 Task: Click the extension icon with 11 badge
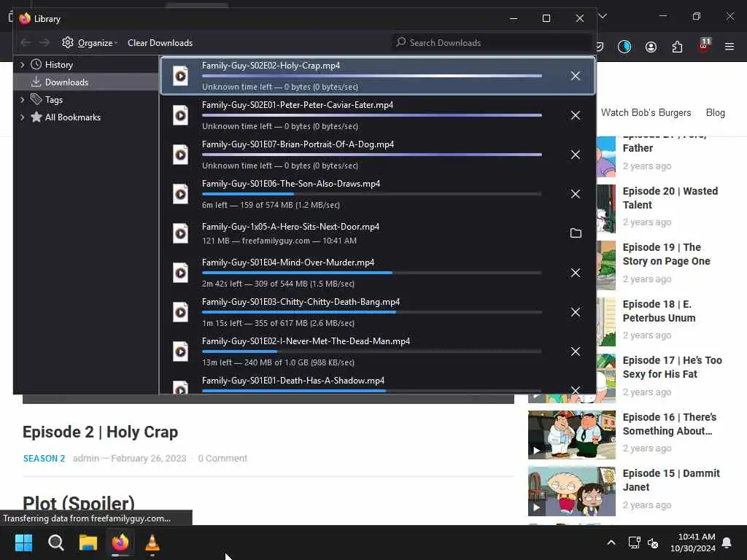click(x=704, y=45)
